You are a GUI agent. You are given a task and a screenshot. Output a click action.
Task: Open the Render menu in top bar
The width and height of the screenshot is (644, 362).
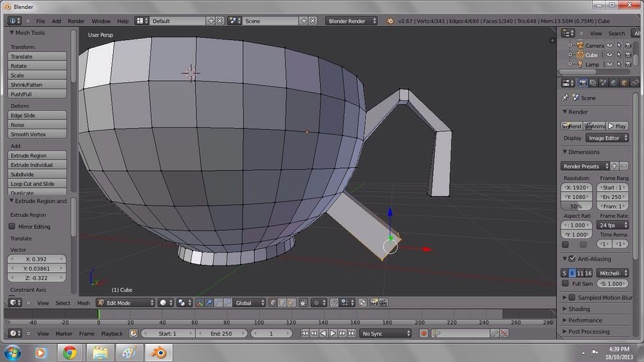[x=76, y=21]
